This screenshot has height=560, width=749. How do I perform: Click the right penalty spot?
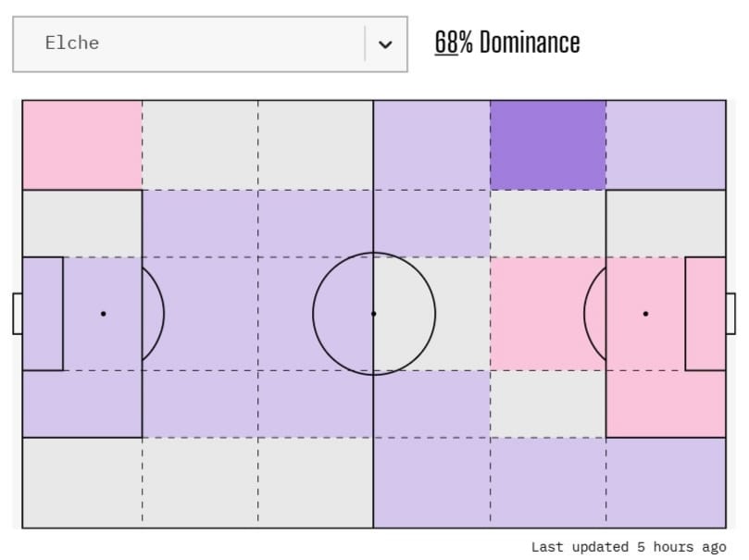click(x=645, y=314)
